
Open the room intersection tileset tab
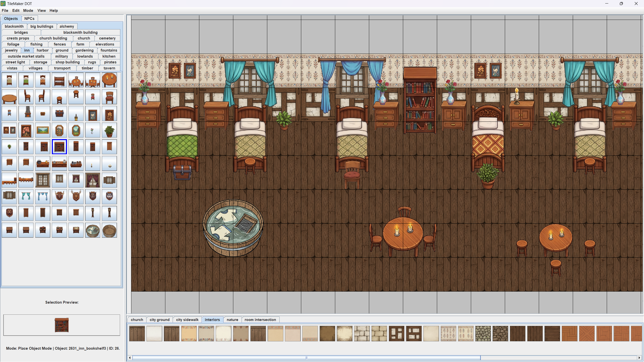point(260,320)
